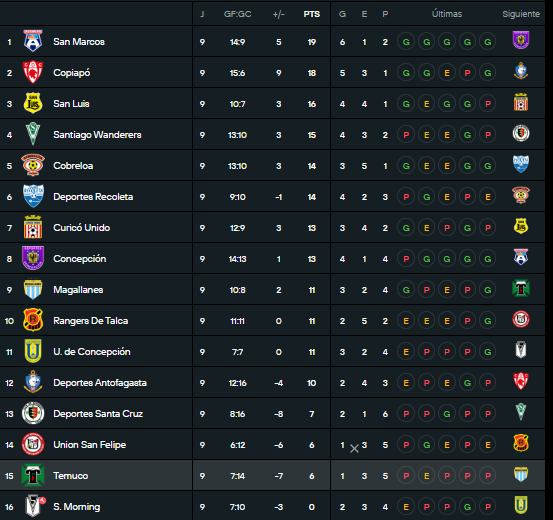The image size is (553, 520).
Task: Click next-opponent crest in Temuco row
Action: point(521,474)
